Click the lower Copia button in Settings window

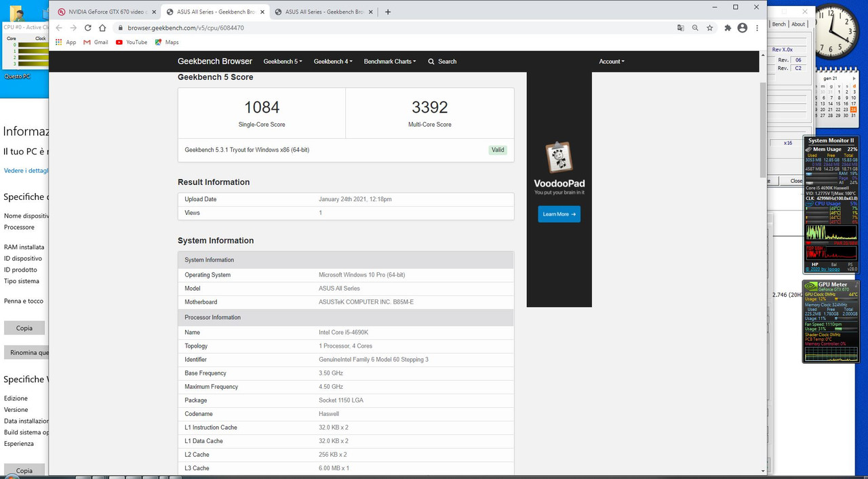pos(24,470)
